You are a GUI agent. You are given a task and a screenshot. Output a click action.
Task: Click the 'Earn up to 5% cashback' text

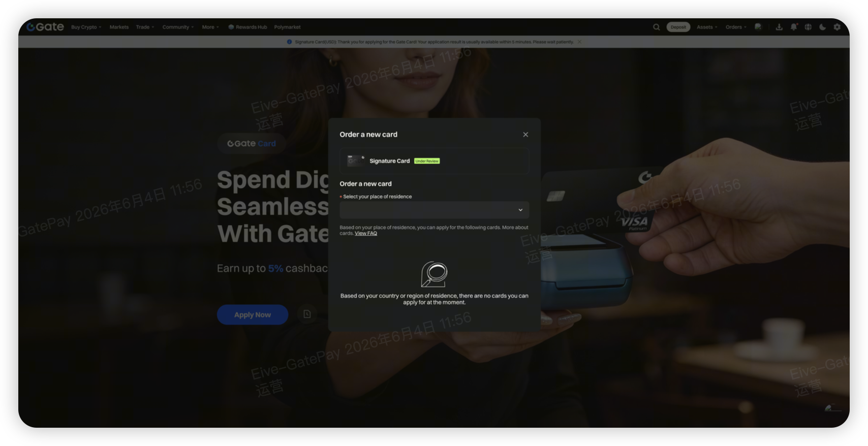[x=272, y=268]
